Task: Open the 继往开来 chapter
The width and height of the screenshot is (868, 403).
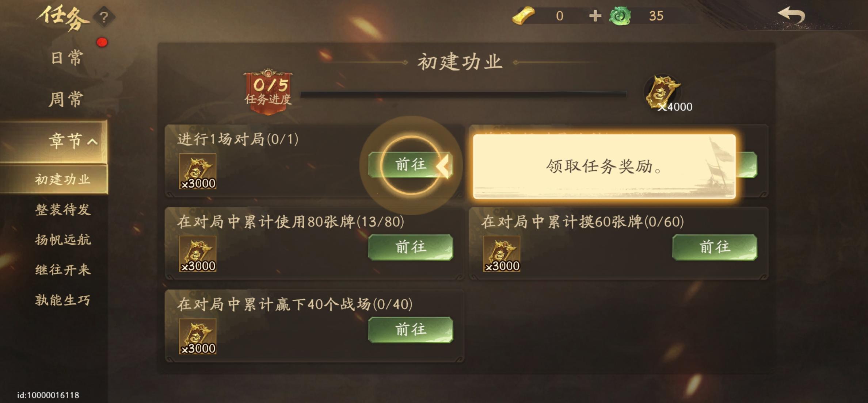Action: tap(63, 270)
